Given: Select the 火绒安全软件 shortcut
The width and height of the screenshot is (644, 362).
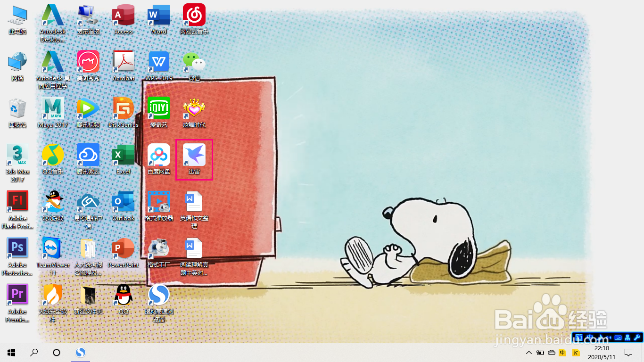Looking at the screenshot, I should pos(53,304).
